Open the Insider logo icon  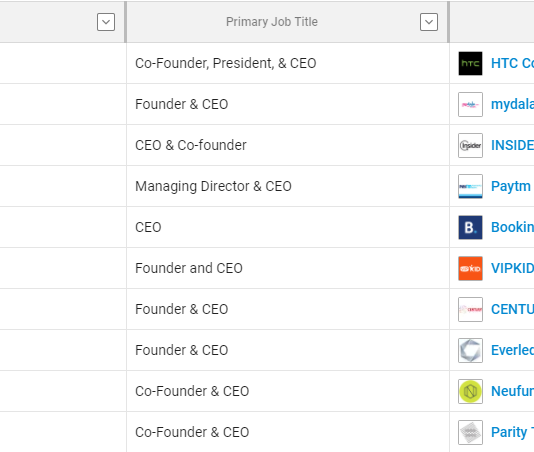470,145
